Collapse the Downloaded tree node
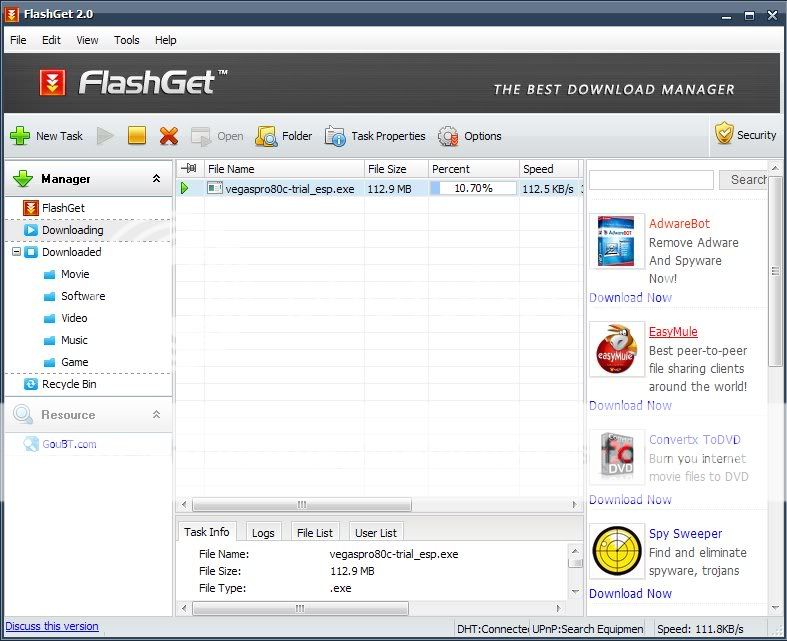This screenshot has height=641, width=787. (x=16, y=251)
